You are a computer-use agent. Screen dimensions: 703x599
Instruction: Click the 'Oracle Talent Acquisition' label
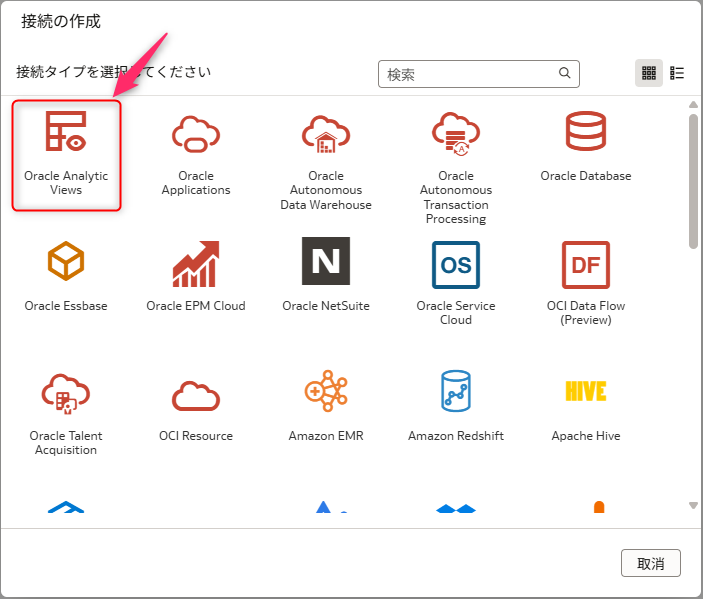click(x=66, y=443)
